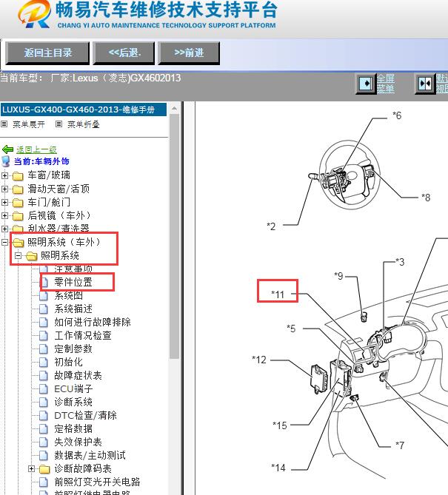Collapse the 照明系统（车外） folder node
Screen dimensions: 448x495
4,242
